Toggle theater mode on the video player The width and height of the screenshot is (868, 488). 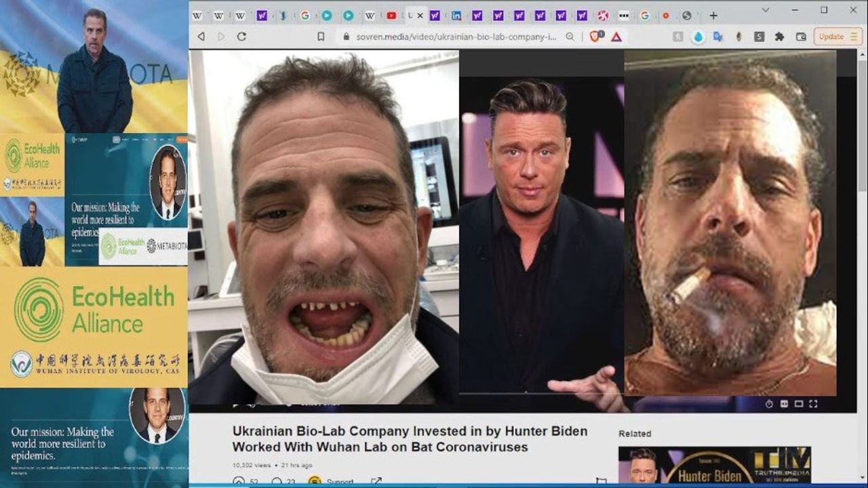point(798,404)
